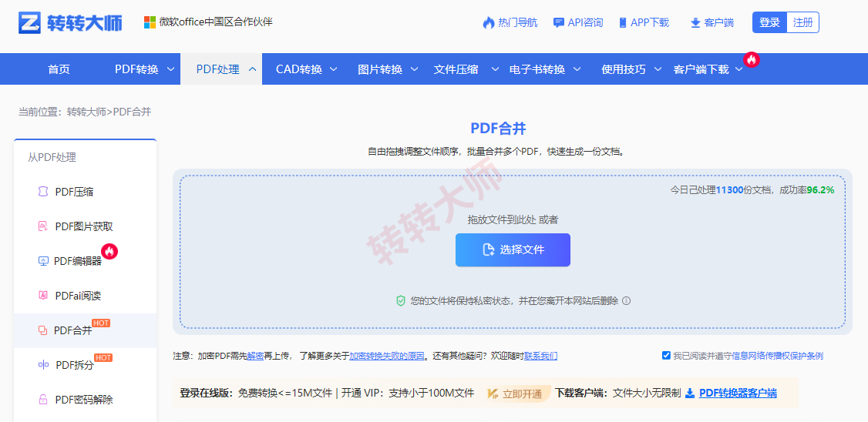This screenshot has width=868, height=422.
Task: Uncheck the 信息网络传播权保护条例 agreement checkbox
Action: point(666,355)
